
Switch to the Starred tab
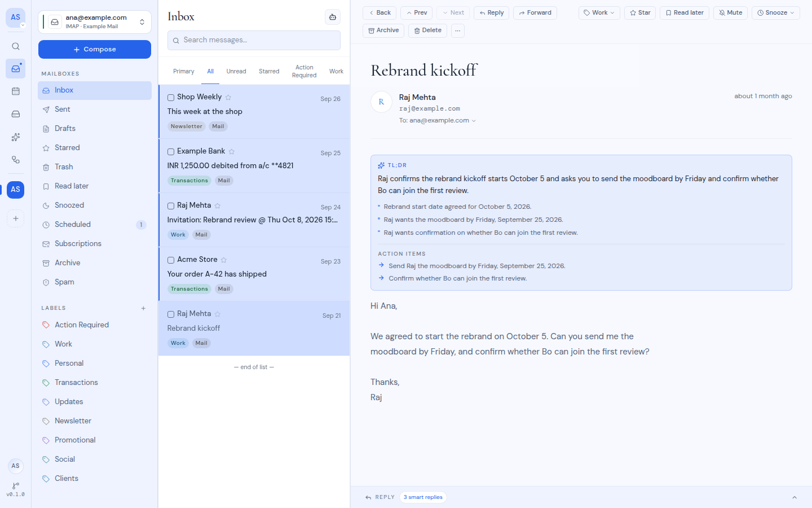click(269, 72)
